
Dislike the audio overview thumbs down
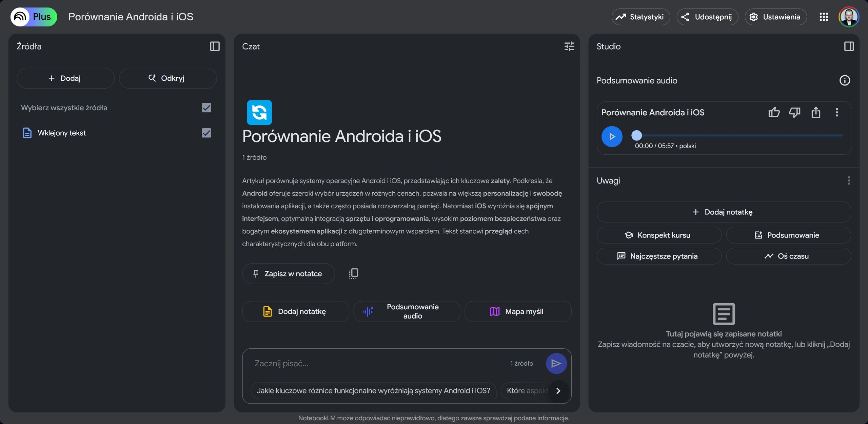[x=795, y=112]
